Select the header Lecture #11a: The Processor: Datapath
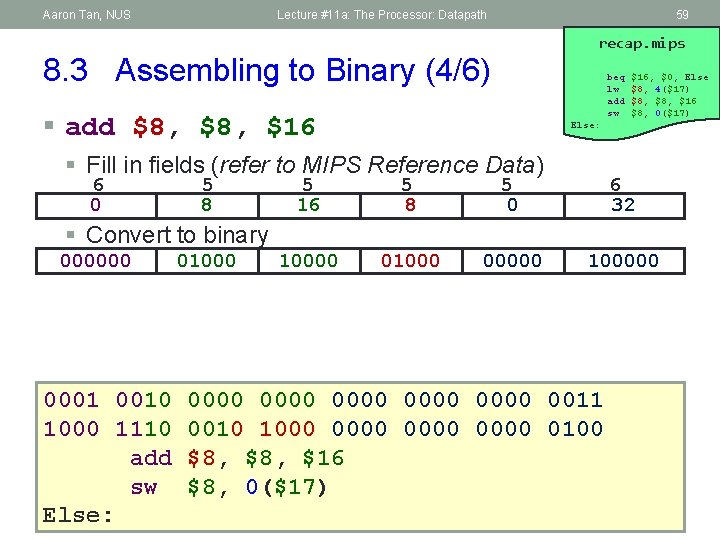 tap(382, 15)
